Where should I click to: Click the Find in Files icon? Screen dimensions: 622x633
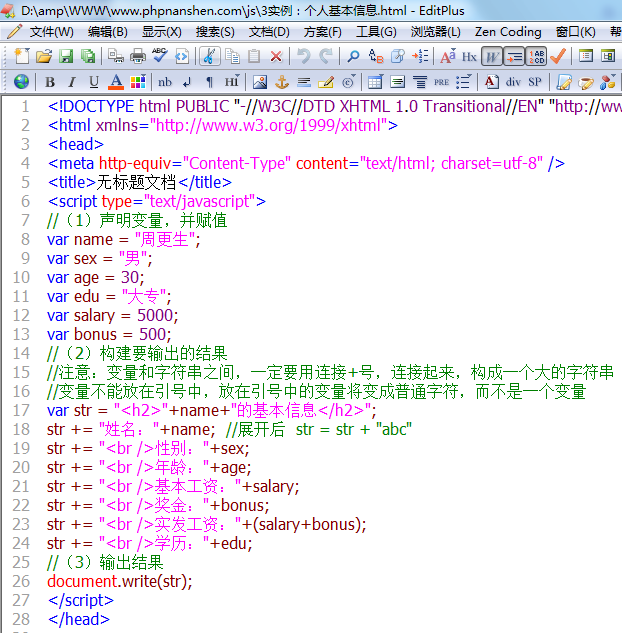(x=398, y=56)
